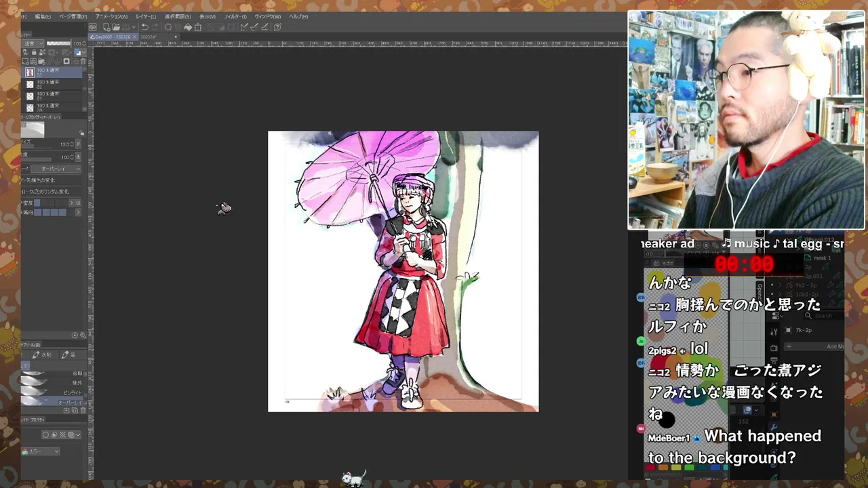Open the Filter menu (フィルター)
This screenshot has width=868, height=488.
click(x=235, y=17)
